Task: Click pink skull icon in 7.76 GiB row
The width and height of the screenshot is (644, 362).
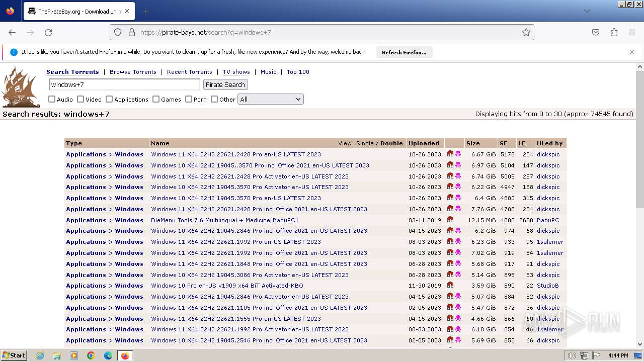Action: 458,209
